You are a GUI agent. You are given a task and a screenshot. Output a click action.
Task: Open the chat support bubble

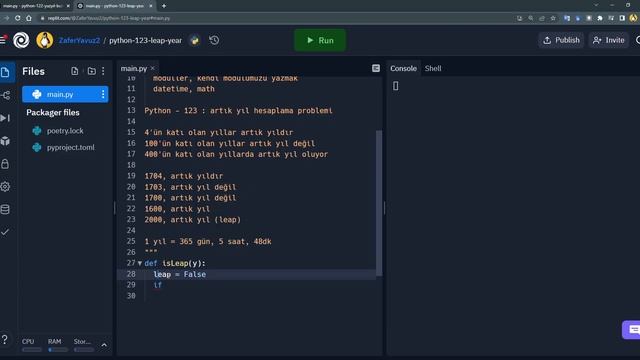point(632,329)
